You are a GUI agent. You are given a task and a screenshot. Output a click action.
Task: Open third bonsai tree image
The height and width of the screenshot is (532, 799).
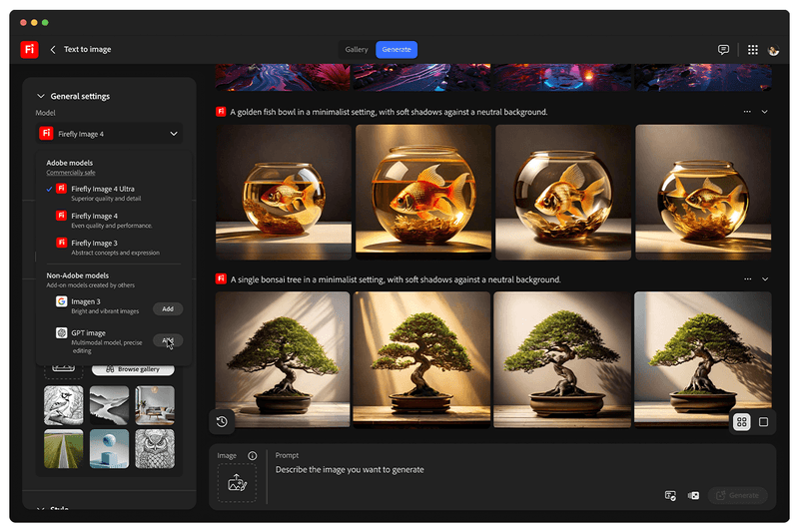coord(562,359)
